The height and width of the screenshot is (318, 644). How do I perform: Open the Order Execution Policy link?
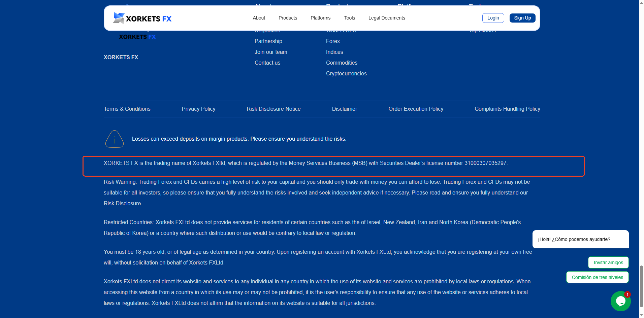[x=416, y=109]
